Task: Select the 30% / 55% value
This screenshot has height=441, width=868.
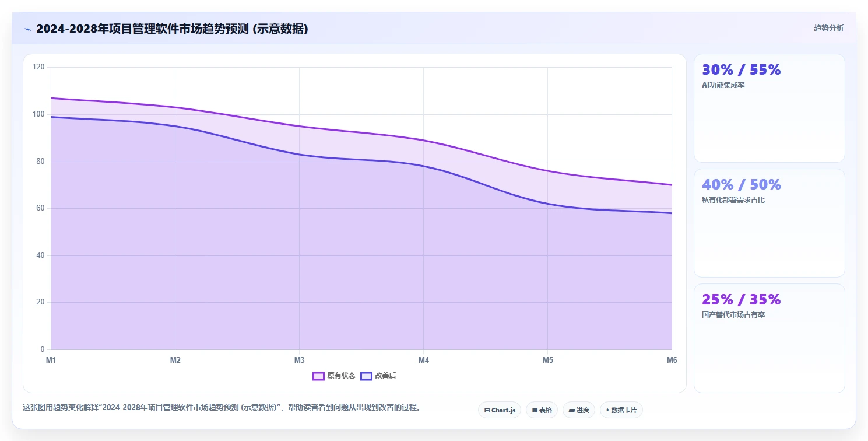Action: (742, 69)
